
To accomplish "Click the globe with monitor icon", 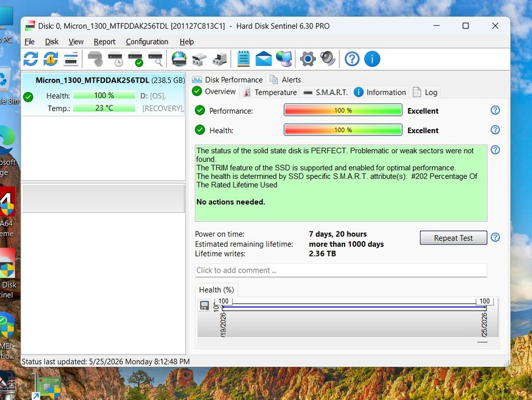I will (x=284, y=59).
